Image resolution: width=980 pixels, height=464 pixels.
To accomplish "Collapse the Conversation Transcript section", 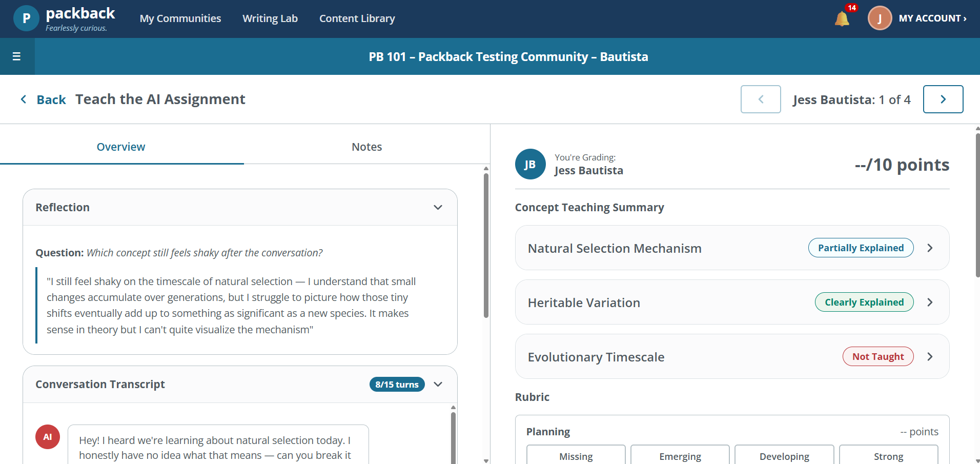I will click(x=438, y=384).
